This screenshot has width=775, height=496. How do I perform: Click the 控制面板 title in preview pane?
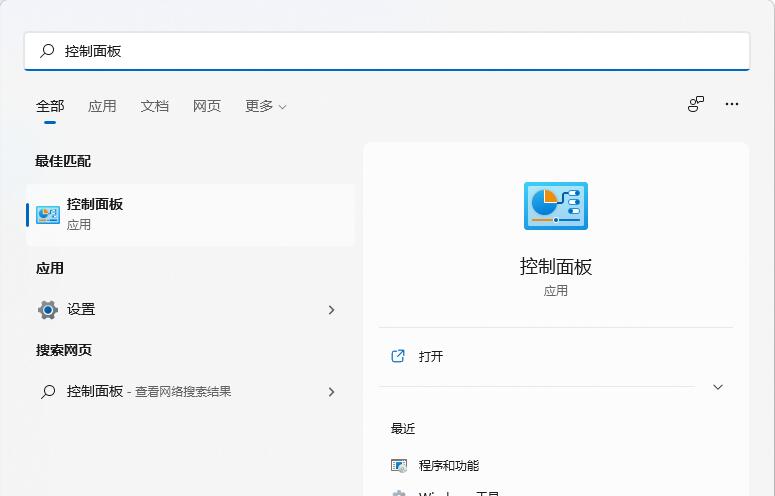pyautogui.click(x=556, y=267)
